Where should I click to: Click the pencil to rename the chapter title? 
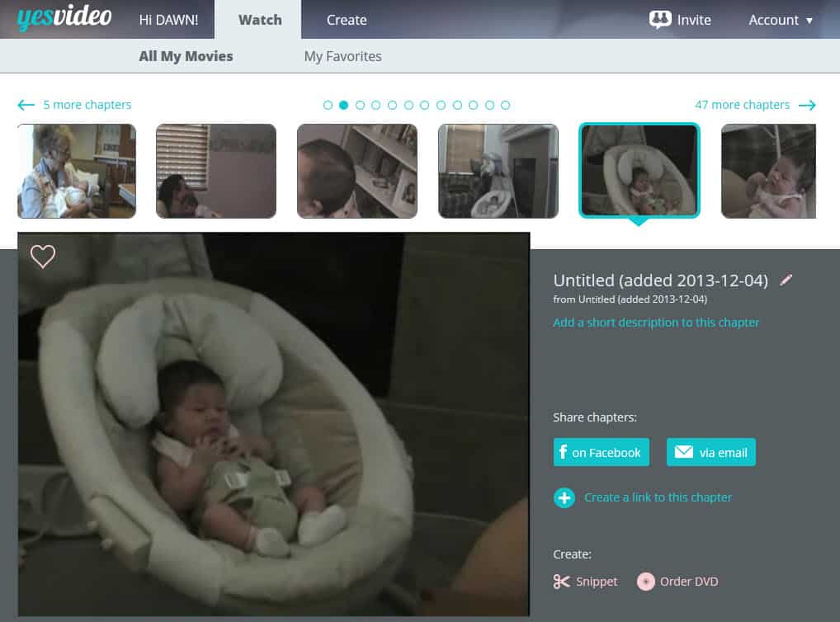[x=786, y=280]
